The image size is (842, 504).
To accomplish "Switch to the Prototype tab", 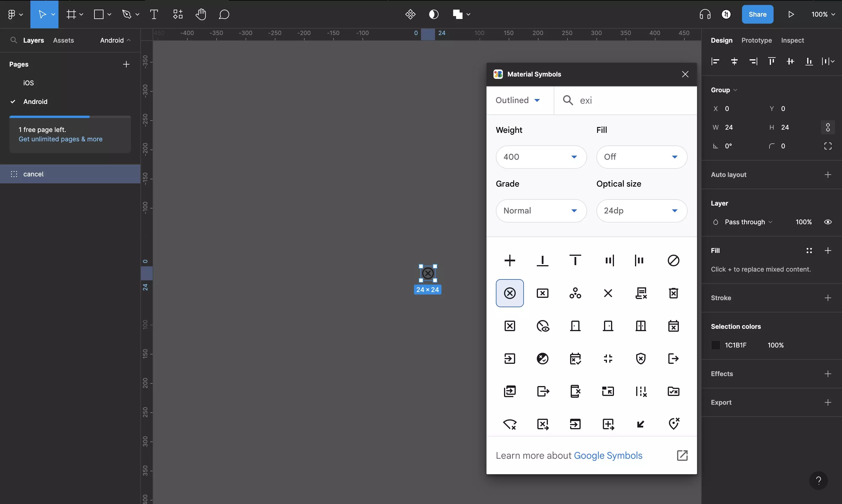I will (757, 40).
